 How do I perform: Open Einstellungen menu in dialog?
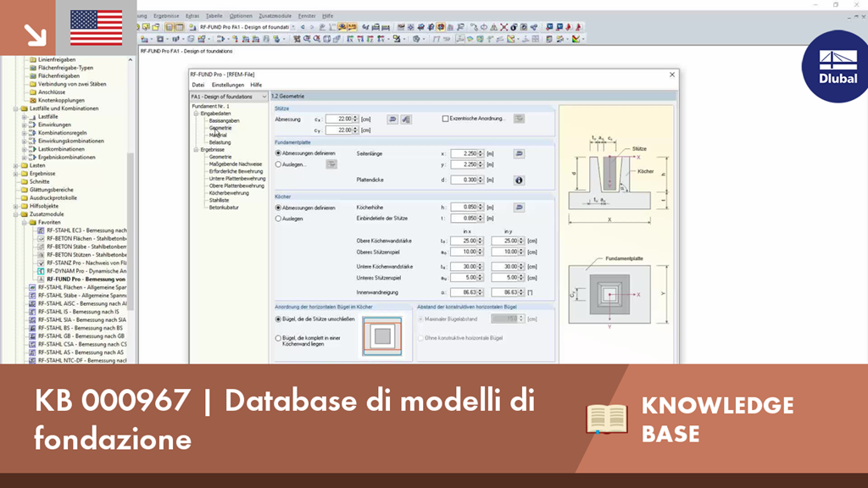(x=227, y=86)
